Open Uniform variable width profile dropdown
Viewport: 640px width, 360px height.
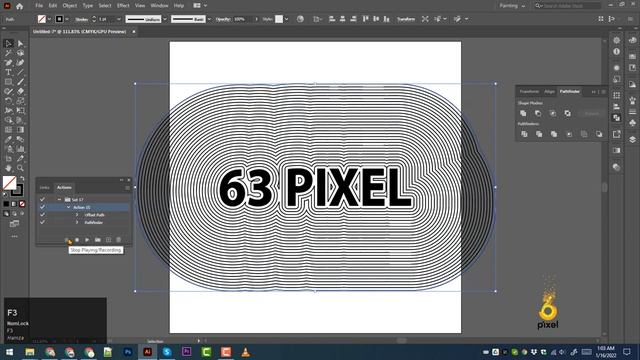165,19
